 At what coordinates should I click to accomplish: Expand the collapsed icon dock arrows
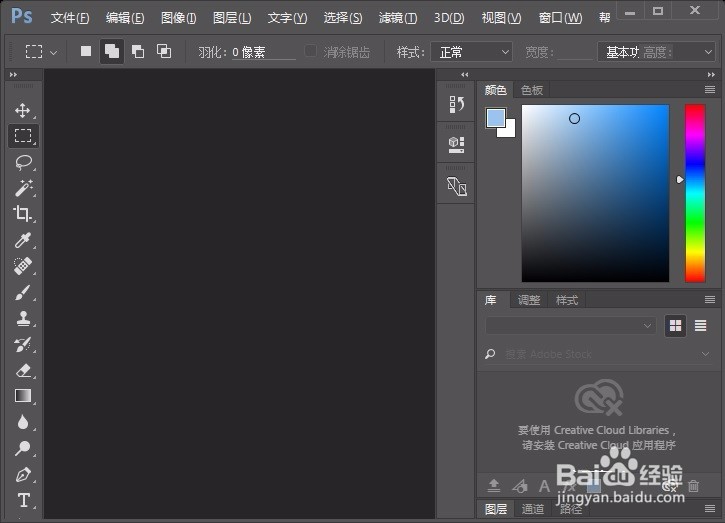(x=465, y=74)
